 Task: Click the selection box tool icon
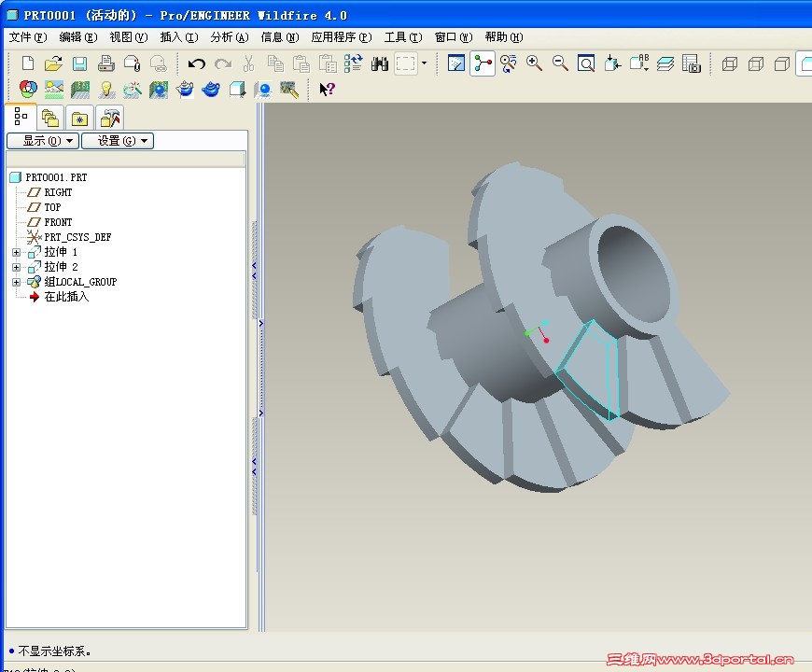[405, 63]
